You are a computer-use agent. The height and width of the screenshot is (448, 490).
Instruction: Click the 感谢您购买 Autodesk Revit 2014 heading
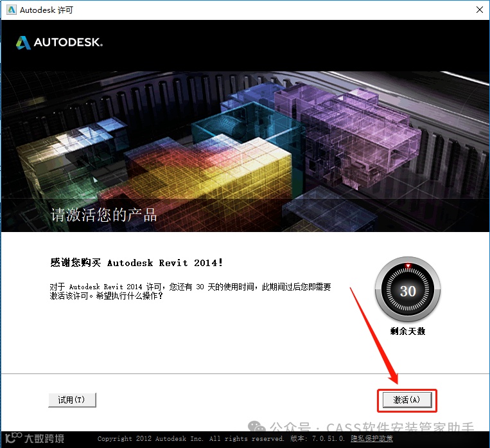coord(137,262)
